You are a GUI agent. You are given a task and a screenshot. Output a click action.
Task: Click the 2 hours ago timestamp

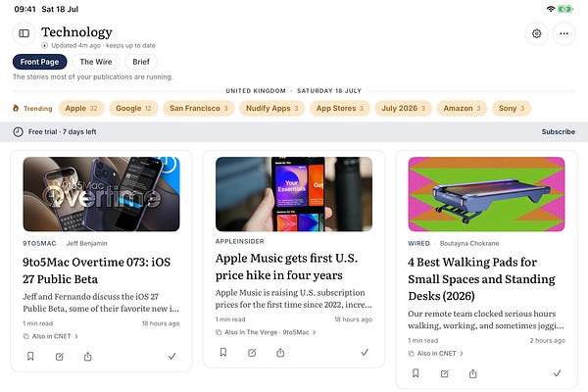[x=547, y=341]
